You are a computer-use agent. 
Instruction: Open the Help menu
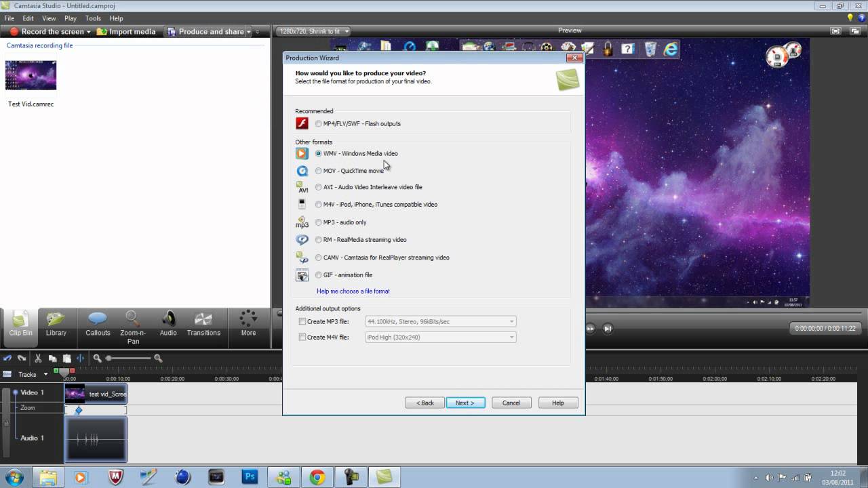(x=116, y=18)
